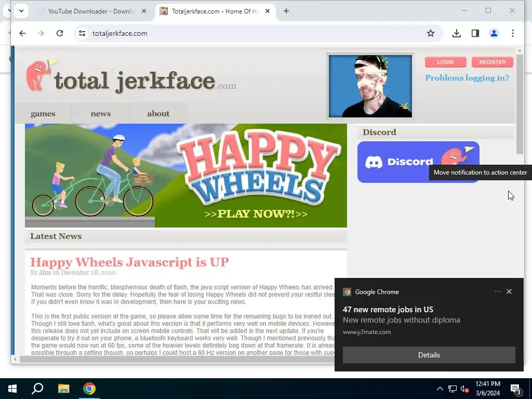The width and height of the screenshot is (532, 399).
Task: Click the browser back arrow
Action: click(x=22, y=33)
